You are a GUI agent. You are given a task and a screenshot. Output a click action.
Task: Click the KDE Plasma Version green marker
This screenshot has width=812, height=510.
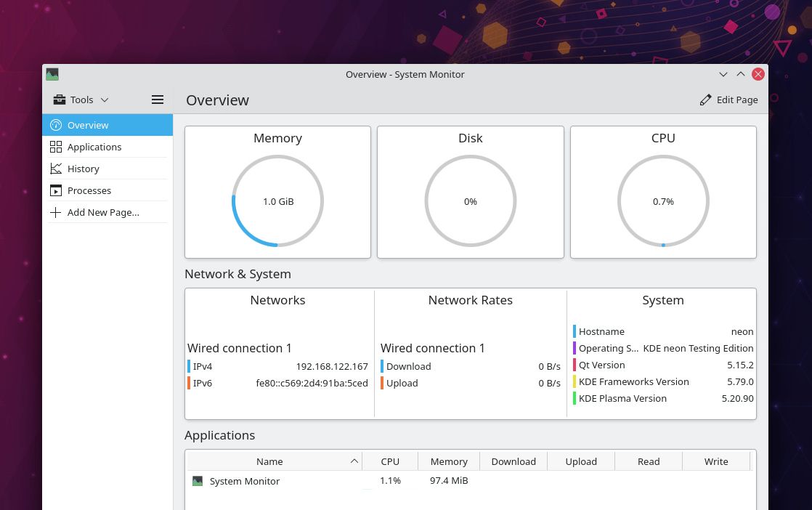tap(575, 398)
